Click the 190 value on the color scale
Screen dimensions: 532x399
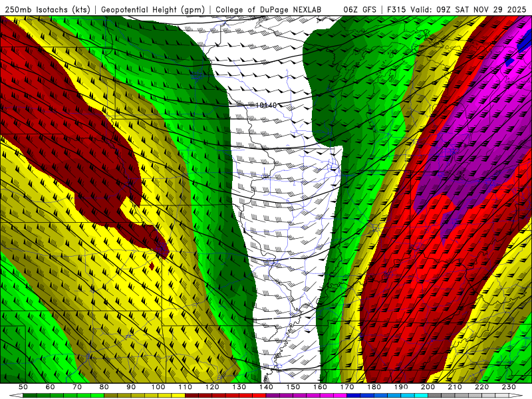(x=401, y=387)
